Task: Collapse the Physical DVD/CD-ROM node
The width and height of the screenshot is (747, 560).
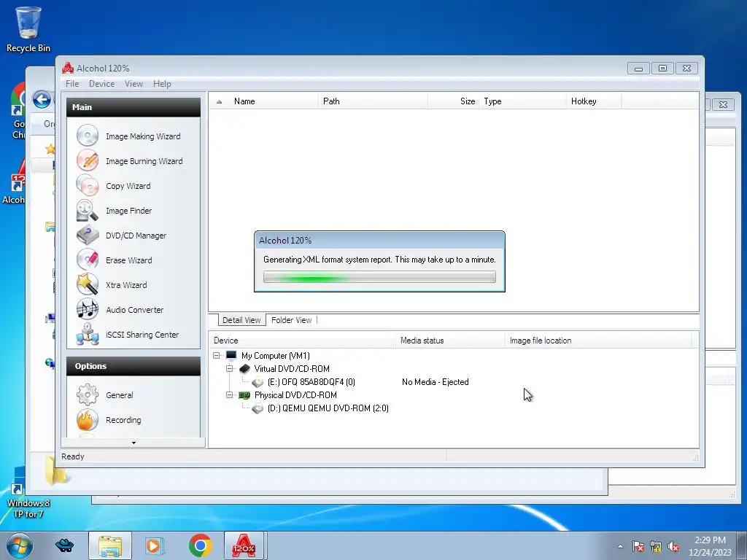Action: tap(230, 394)
